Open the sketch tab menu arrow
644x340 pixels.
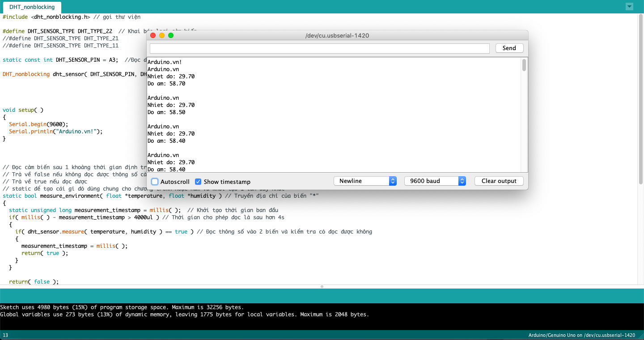pos(629,7)
